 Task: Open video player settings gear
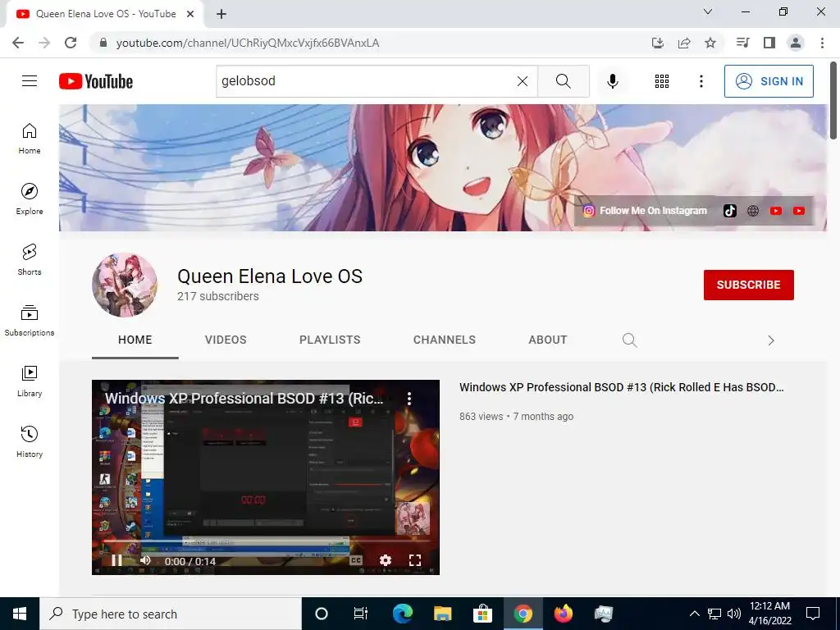(386, 560)
